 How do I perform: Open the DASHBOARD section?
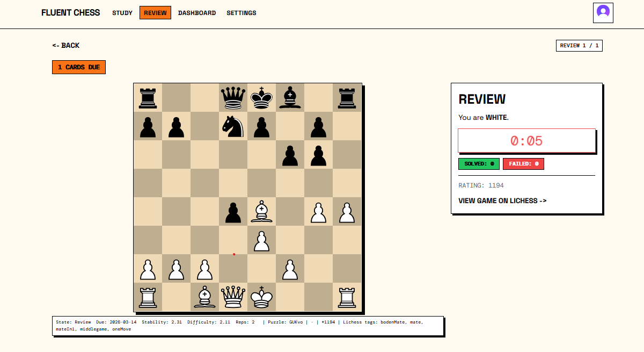[197, 13]
